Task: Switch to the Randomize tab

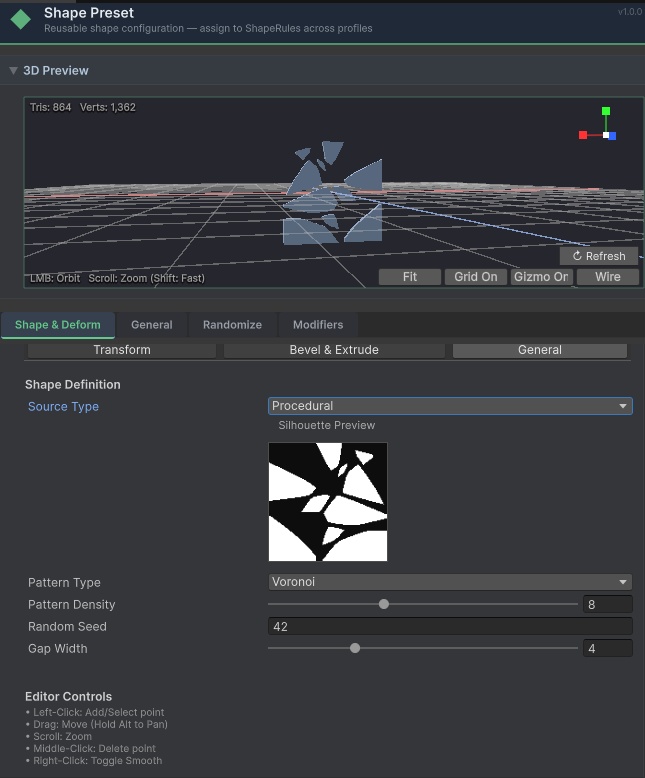Action: [232, 325]
